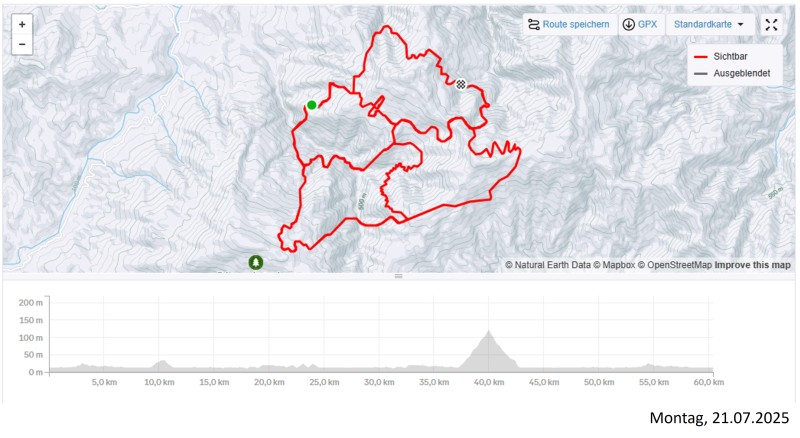
Task: Click the GPX download arrow icon
Action: [x=629, y=24]
